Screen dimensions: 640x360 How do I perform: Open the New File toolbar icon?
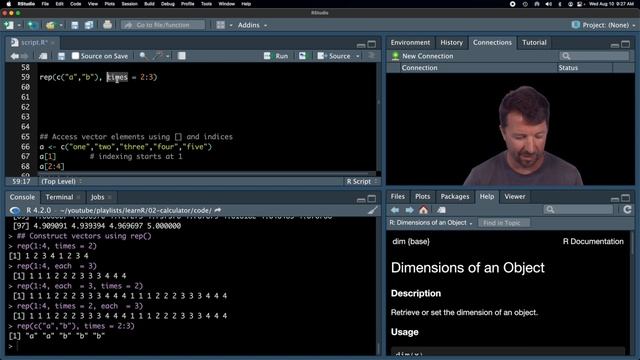point(9,25)
